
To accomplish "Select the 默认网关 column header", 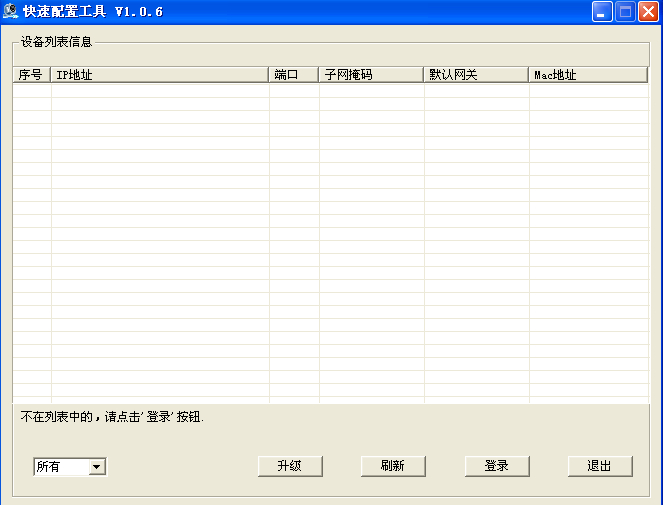I will tap(476, 74).
